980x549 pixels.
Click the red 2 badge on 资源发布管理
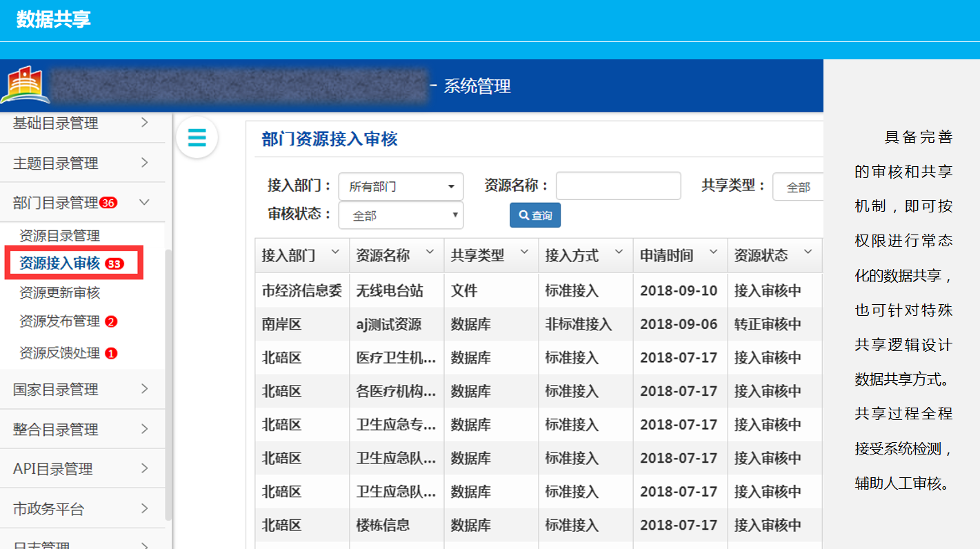tap(111, 321)
